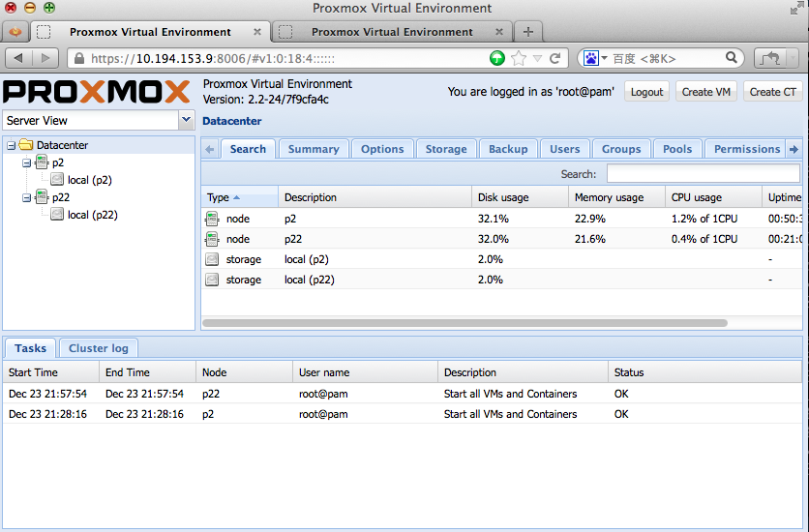Open the Summary tab

[x=314, y=149]
